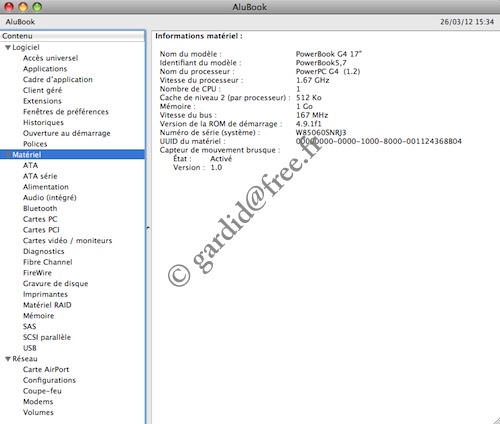
Task: Collapse the Réseau disclosure triangle
Action: click(8, 359)
